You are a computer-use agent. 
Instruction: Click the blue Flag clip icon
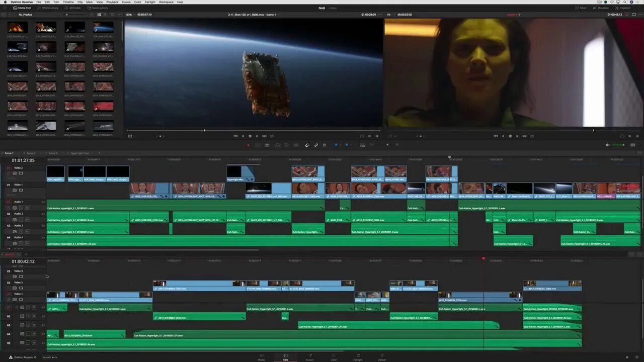[336, 145]
